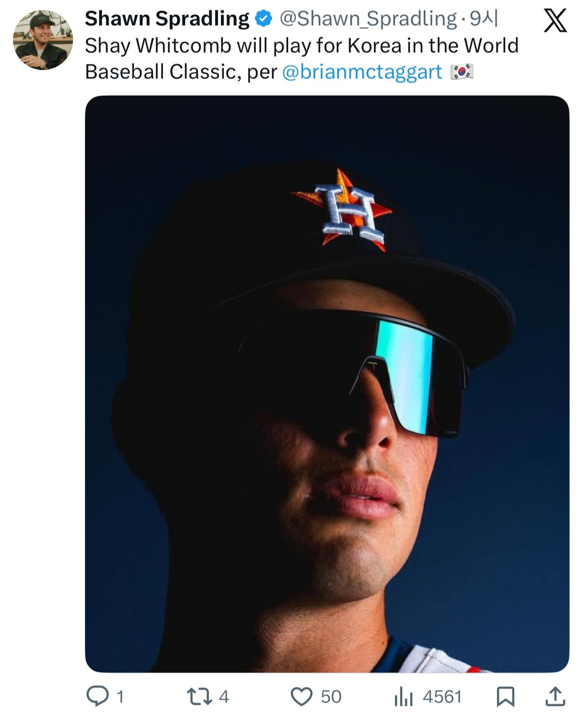Screen dimensions: 583x728
Task: Open the reply speech bubble icon
Action: tap(98, 697)
